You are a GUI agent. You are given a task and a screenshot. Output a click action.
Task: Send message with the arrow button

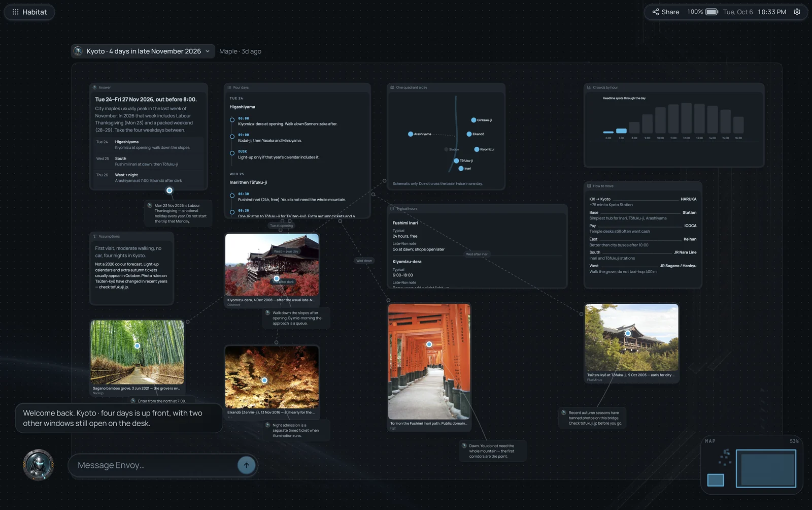(x=246, y=465)
